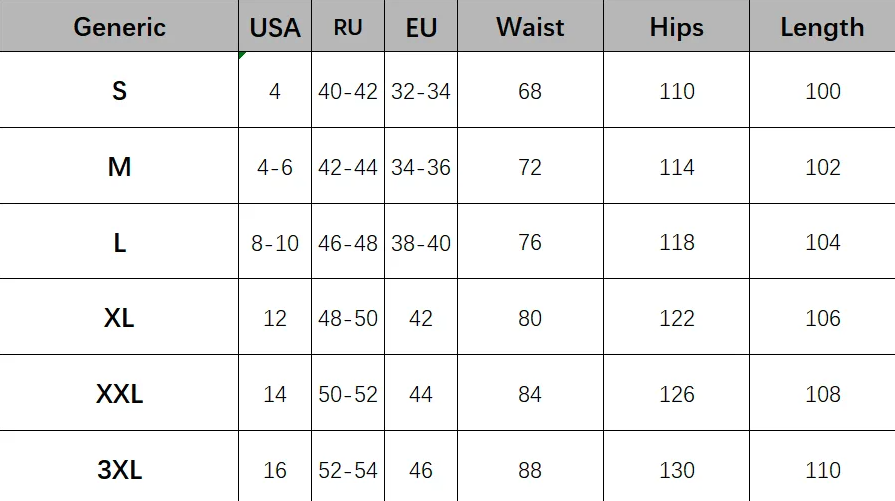This screenshot has width=895, height=501.
Task: Select the length value 108 cell
Action: pyautogui.click(x=822, y=394)
